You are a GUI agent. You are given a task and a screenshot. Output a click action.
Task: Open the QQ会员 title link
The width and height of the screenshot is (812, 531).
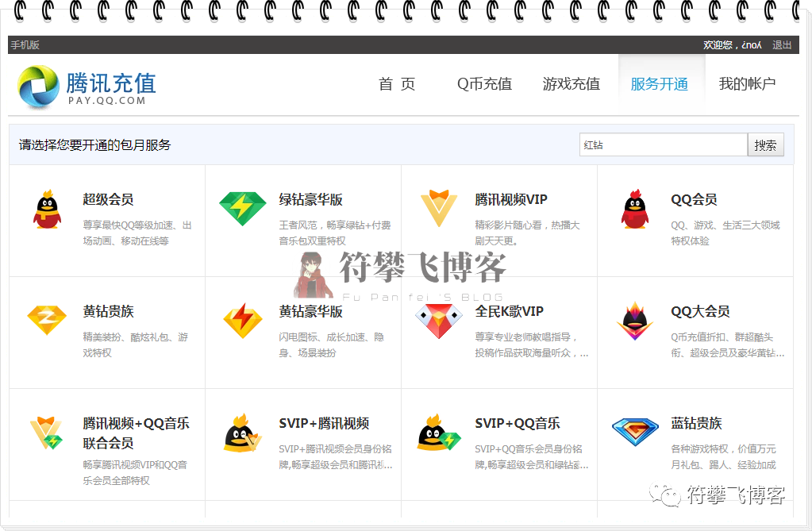click(x=694, y=199)
